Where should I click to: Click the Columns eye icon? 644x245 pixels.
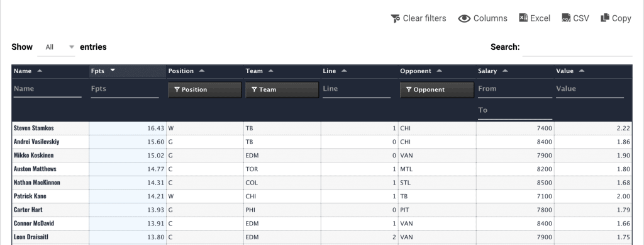tap(464, 18)
